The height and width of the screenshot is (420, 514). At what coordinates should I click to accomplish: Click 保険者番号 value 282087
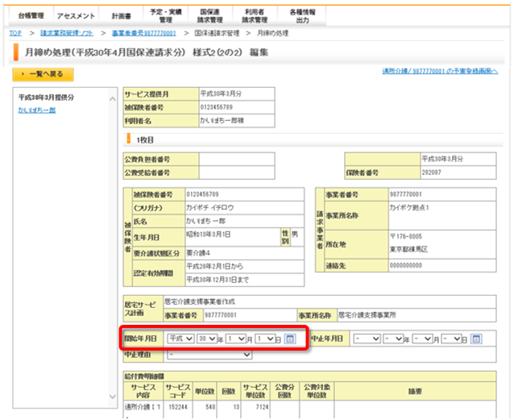click(431, 173)
